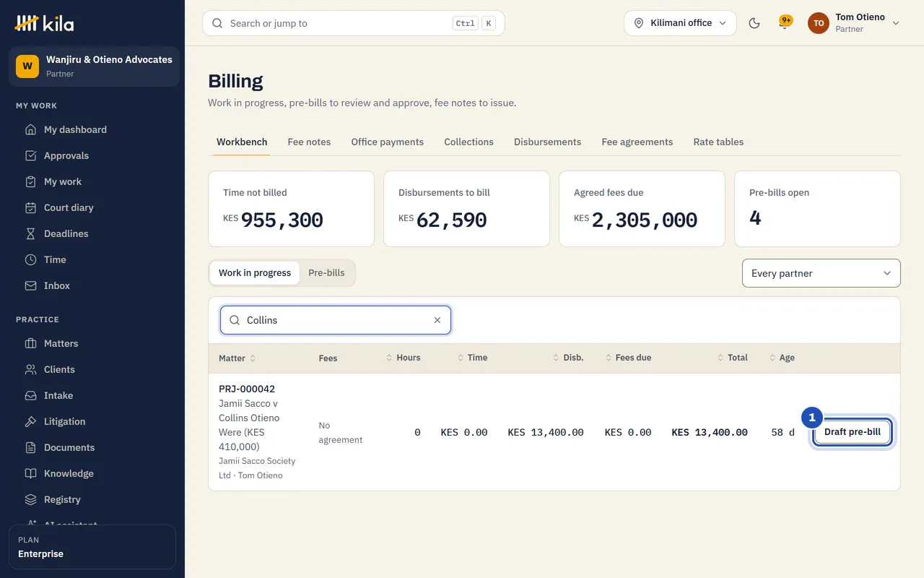The image size is (924, 578).
Task: Open the Office payments tab
Action: click(388, 142)
